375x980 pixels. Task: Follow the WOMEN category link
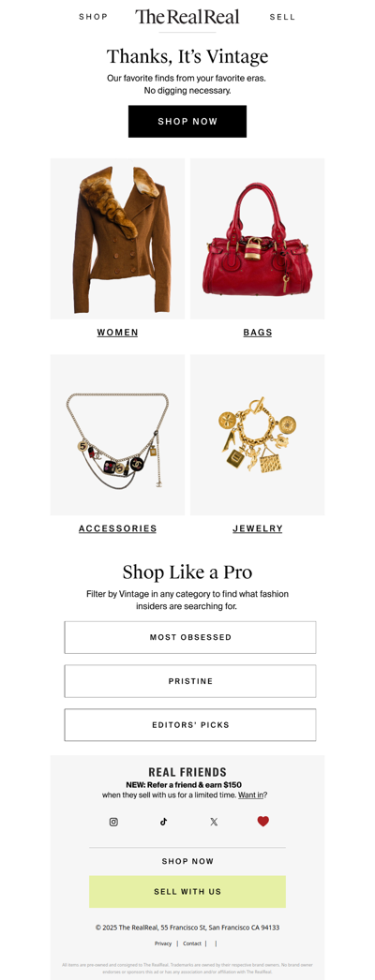117,333
